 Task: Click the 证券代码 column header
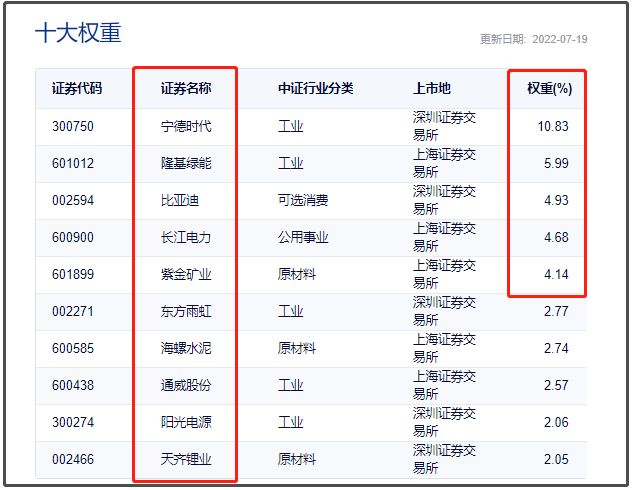(77, 89)
